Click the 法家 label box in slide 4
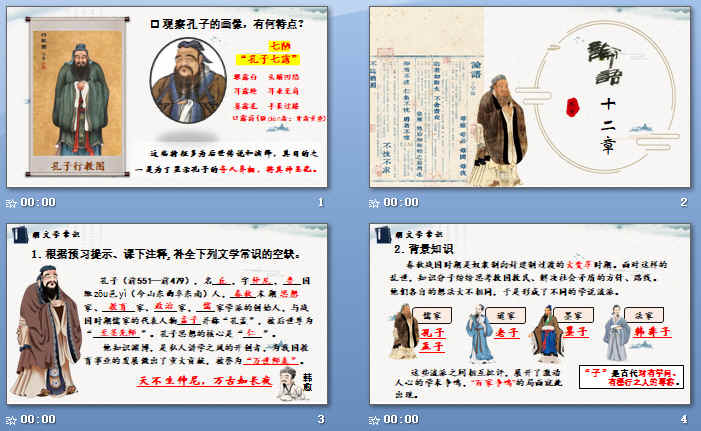The height and width of the screenshot is (431, 701). click(x=644, y=315)
